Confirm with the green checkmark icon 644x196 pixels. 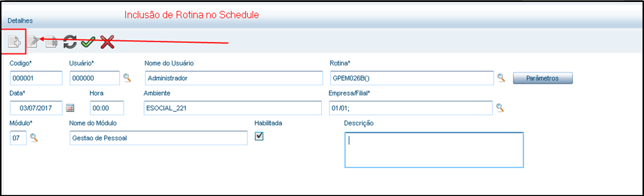click(88, 42)
